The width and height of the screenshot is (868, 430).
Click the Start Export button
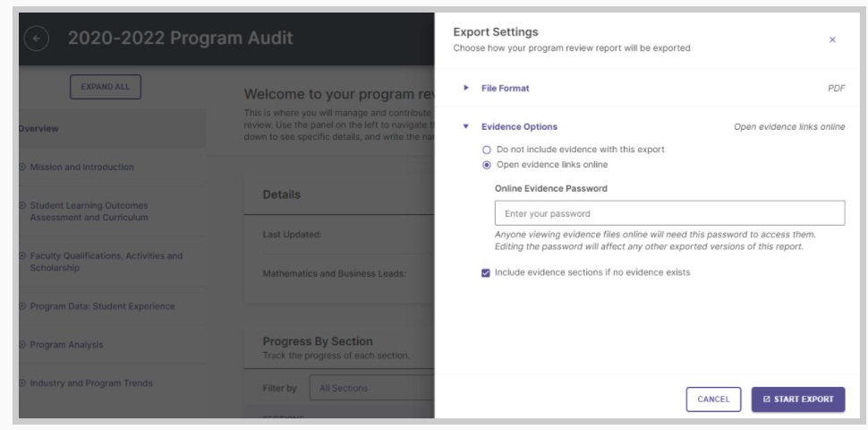pos(797,399)
